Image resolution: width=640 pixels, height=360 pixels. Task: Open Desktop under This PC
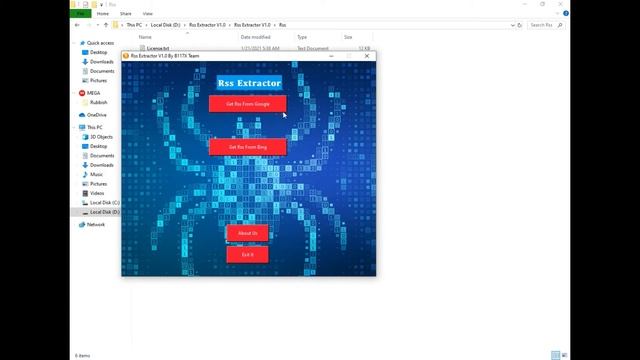[x=98, y=146]
